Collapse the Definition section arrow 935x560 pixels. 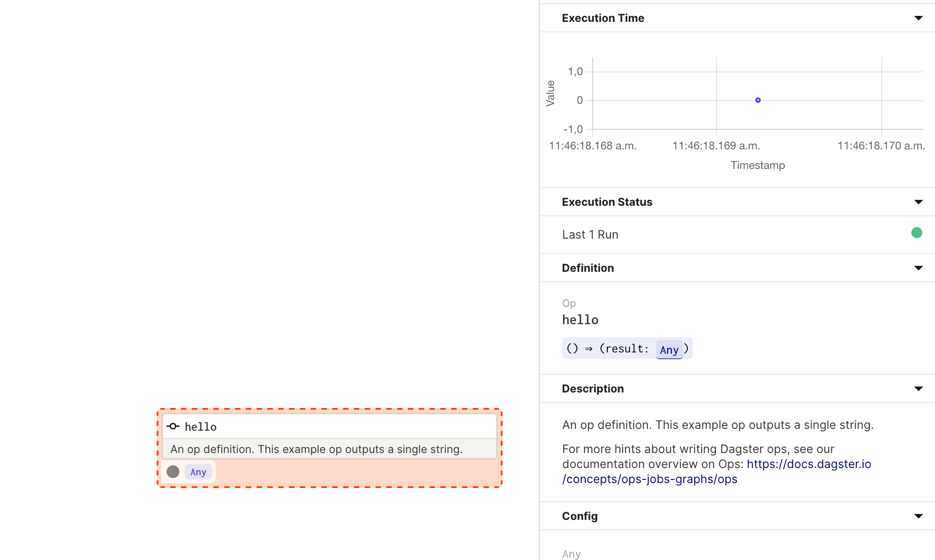click(918, 268)
